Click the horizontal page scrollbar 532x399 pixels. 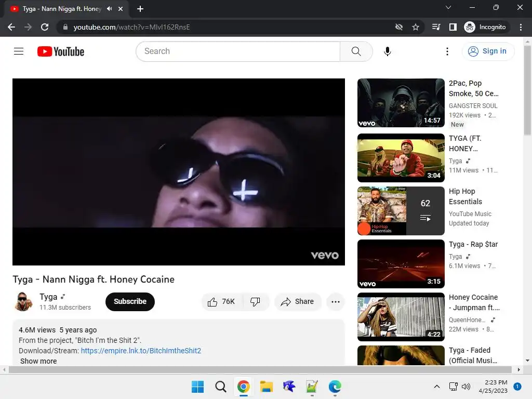[x=260, y=369]
